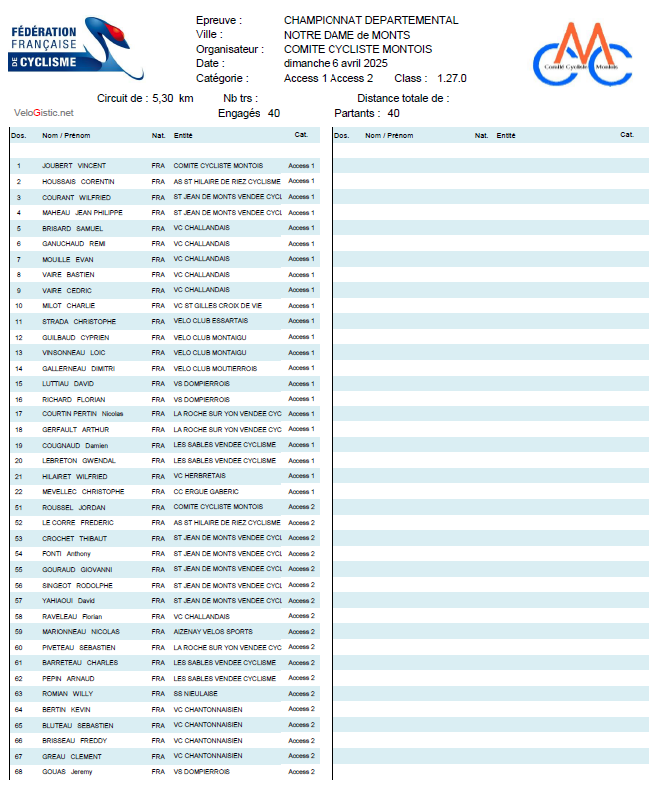The height and width of the screenshot is (812, 664).
Task: Select rider 'SINGEOT RODOLPHE'
Action: 77,586
